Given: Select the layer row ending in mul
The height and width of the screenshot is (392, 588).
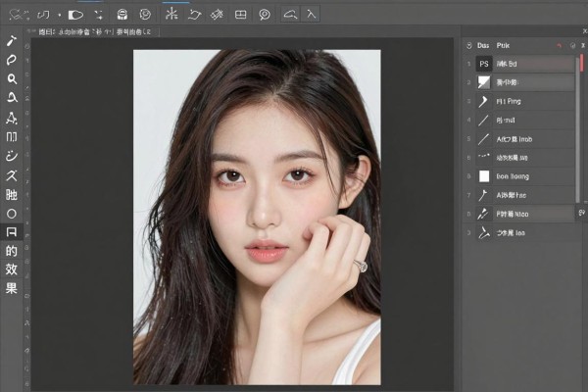Looking at the screenshot, I should click(524, 120).
